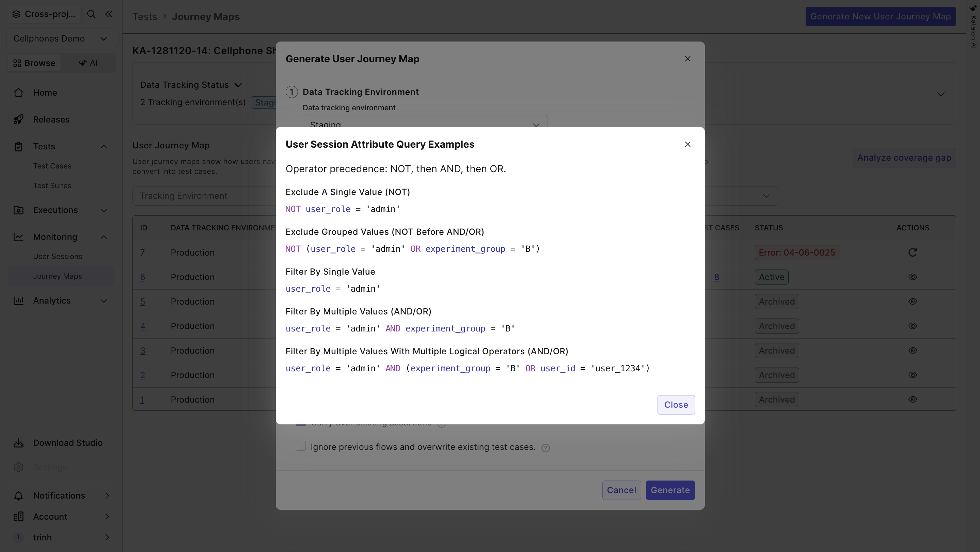This screenshot has height=552, width=980.
Task: Open the Cellphones Demo project dropdown
Action: 61,39
